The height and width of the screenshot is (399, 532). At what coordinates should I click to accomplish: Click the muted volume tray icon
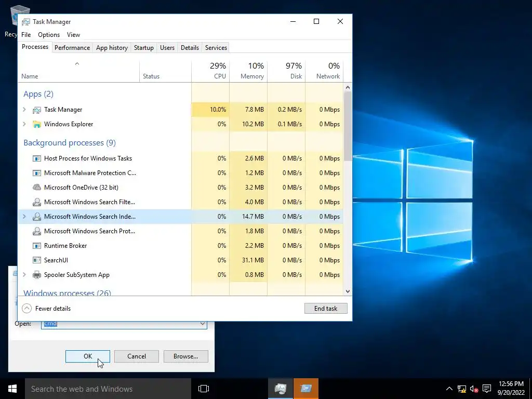[474, 389]
